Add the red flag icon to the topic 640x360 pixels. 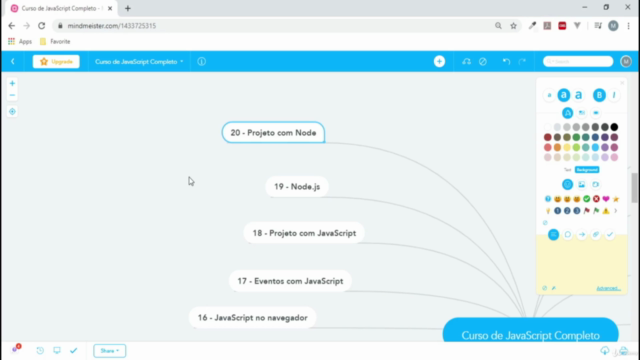[587, 211]
